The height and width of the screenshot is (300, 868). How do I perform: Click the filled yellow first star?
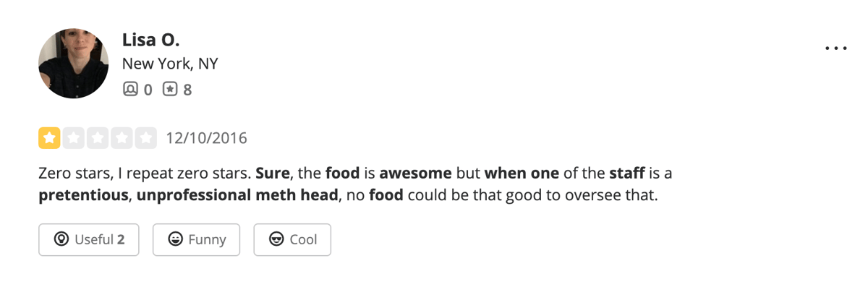(x=49, y=137)
